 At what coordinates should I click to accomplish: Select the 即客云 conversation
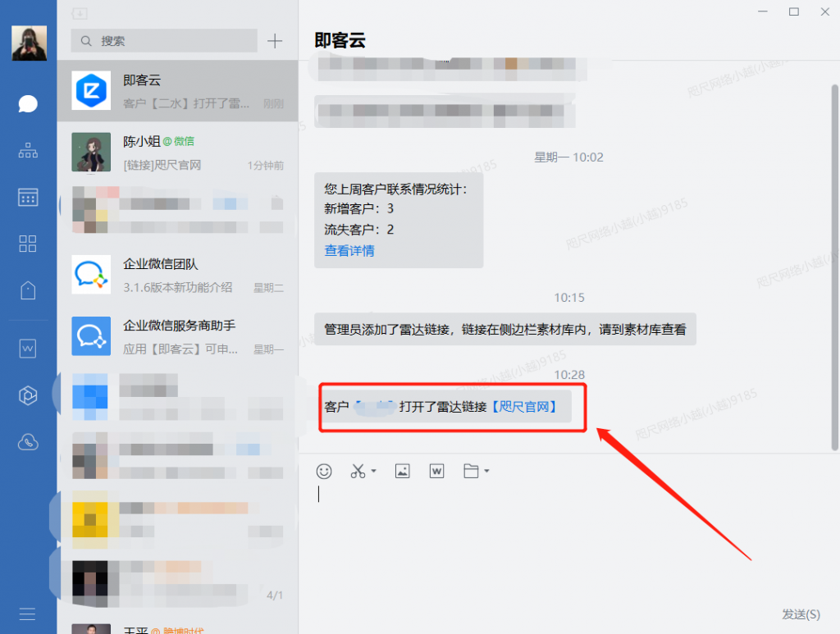pyautogui.click(x=177, y=91)
